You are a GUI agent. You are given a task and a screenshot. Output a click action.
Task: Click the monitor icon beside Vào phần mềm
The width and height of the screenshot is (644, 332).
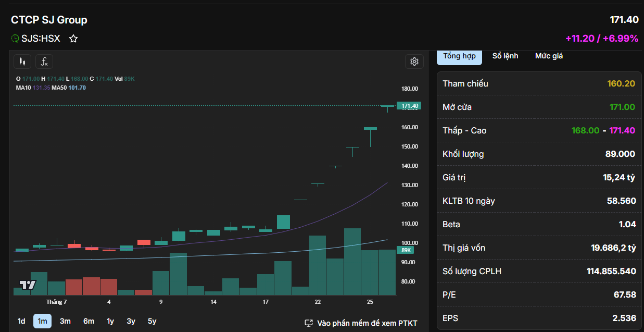[309, 323]
